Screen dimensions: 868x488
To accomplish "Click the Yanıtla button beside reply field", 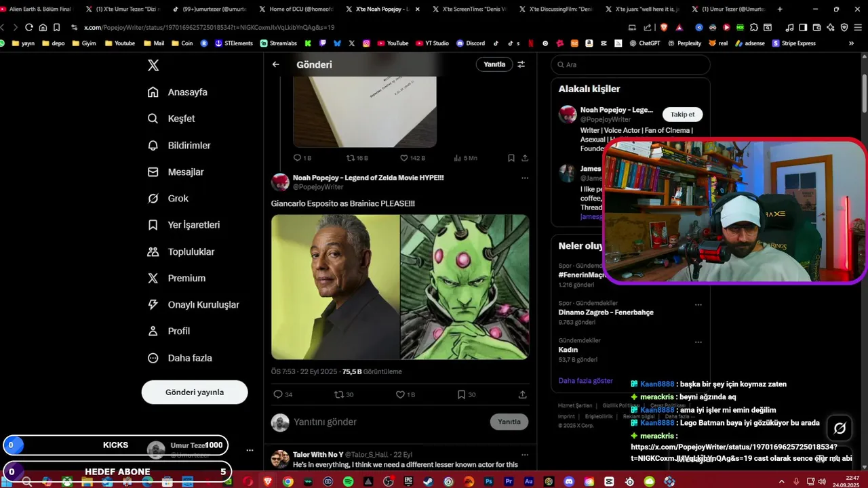I will click(509, 422).
